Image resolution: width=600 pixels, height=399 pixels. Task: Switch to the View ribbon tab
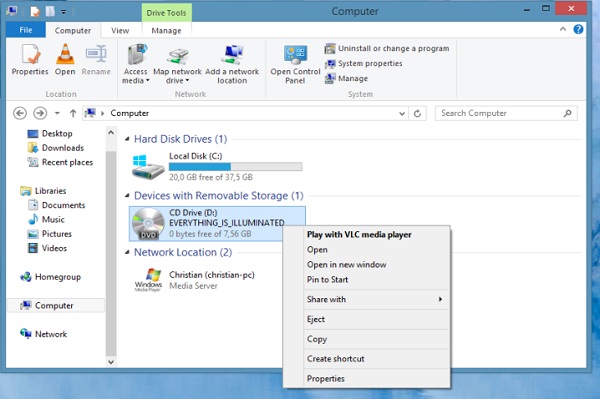pyautogui.click(x=120, y=30)
